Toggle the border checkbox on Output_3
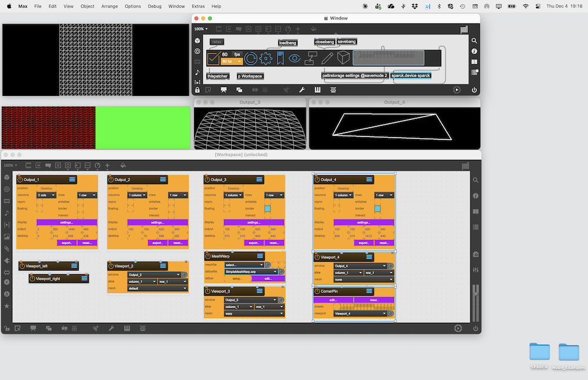Image resolution: width=588 pixels, height=380 pixels. coord(268,208)
